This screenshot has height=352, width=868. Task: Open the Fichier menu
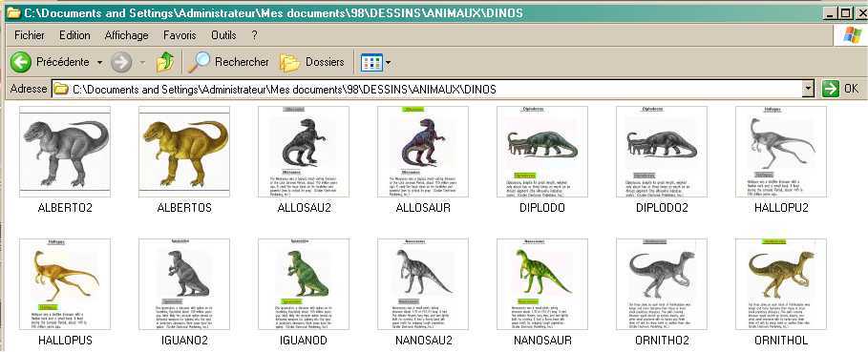click(x=30, y=34)
